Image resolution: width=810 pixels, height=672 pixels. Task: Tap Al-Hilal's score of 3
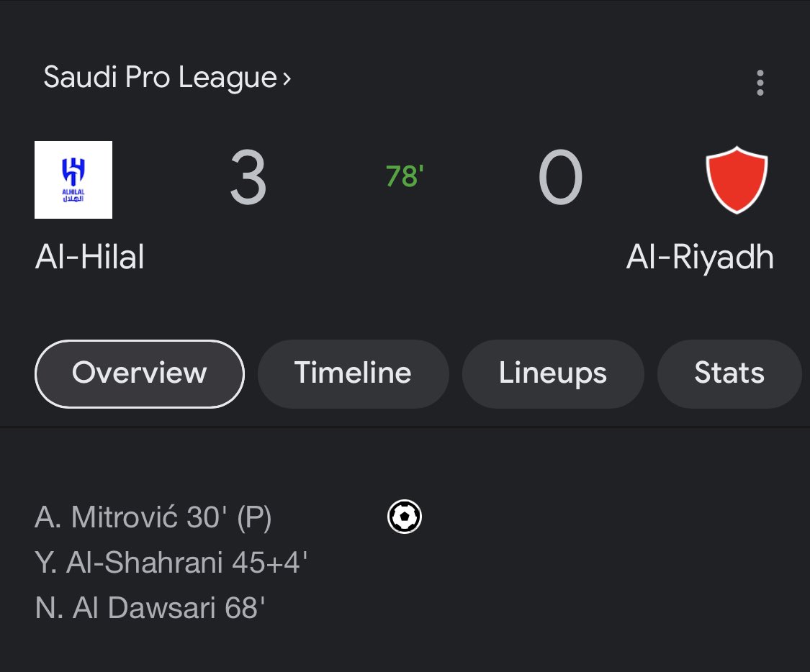(248, 177)
